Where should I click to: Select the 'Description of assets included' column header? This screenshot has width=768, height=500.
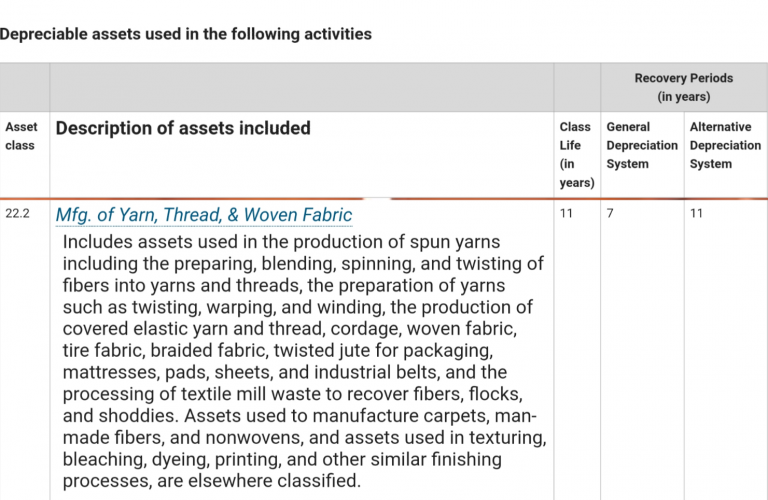[x=183, y=128]
